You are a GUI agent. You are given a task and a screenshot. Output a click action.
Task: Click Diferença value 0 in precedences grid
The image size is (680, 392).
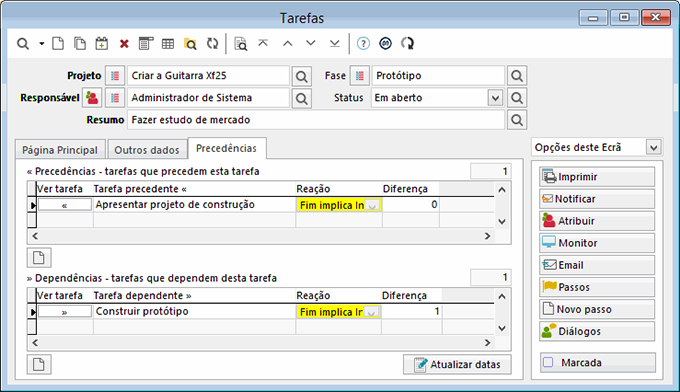pyautogui.click(x=411, y=205)
